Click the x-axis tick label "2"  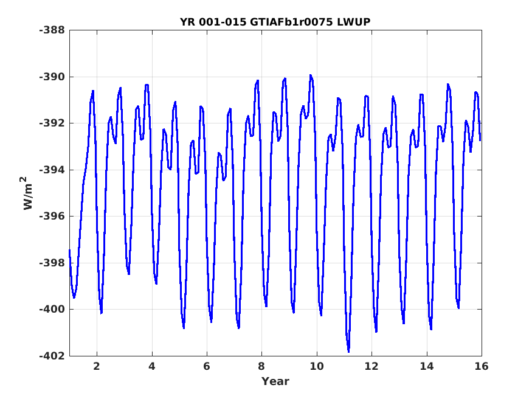tap(97, 366)
